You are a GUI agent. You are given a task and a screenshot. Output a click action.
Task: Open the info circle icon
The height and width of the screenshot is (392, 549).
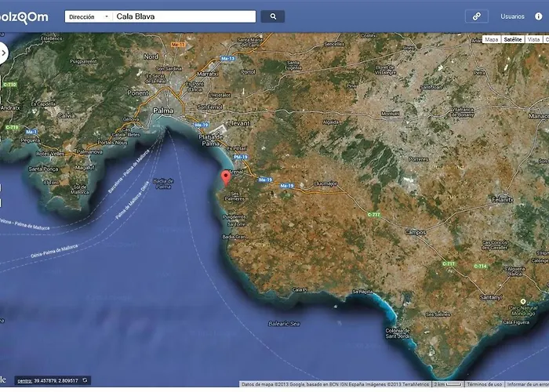tap(539, 16)
